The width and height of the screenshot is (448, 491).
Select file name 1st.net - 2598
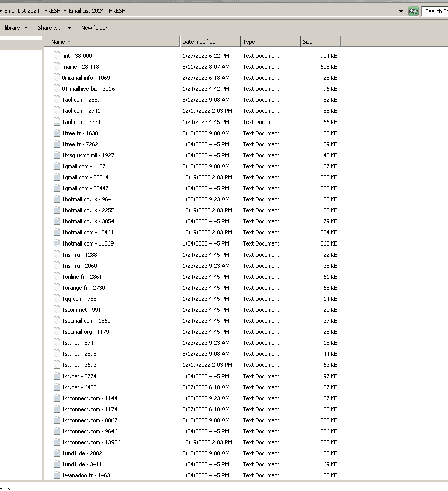79,354
